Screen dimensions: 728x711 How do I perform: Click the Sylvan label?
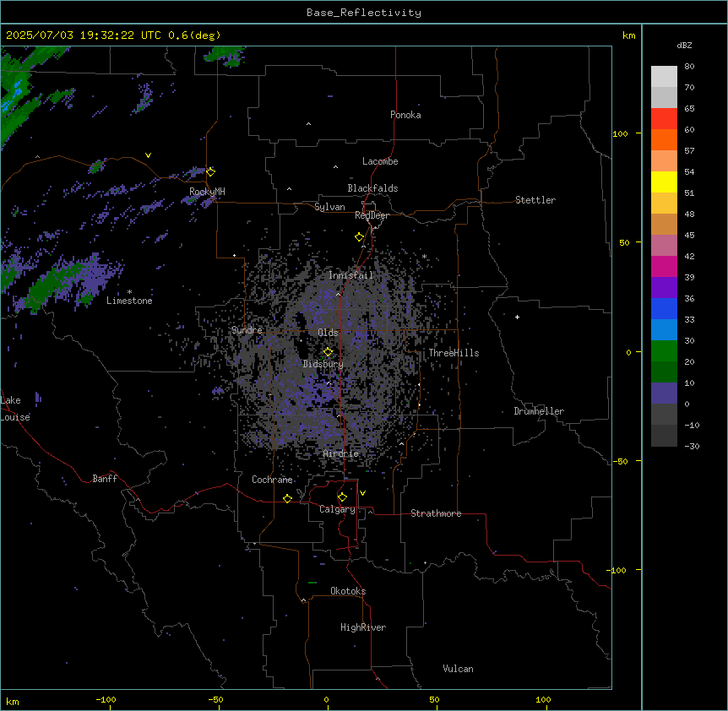tap(329, 207)
